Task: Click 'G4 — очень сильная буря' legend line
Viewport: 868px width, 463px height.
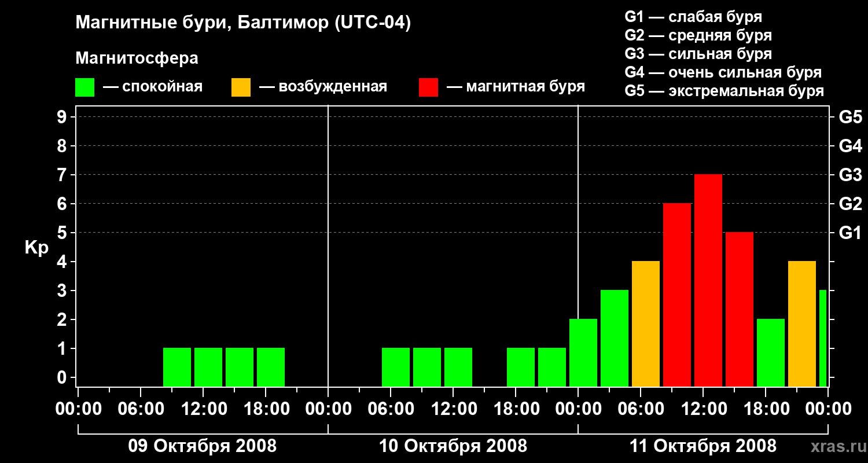Action: 723,72
